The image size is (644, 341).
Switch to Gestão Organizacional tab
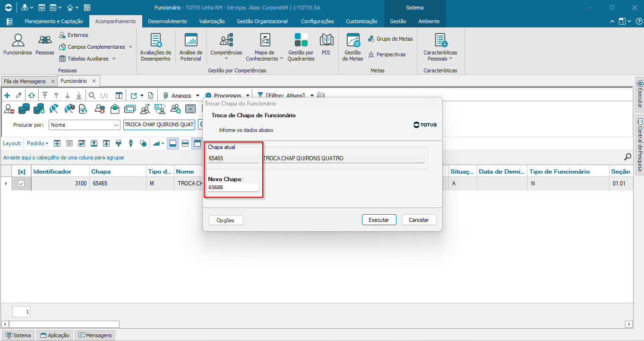click(x=262, y=21)
